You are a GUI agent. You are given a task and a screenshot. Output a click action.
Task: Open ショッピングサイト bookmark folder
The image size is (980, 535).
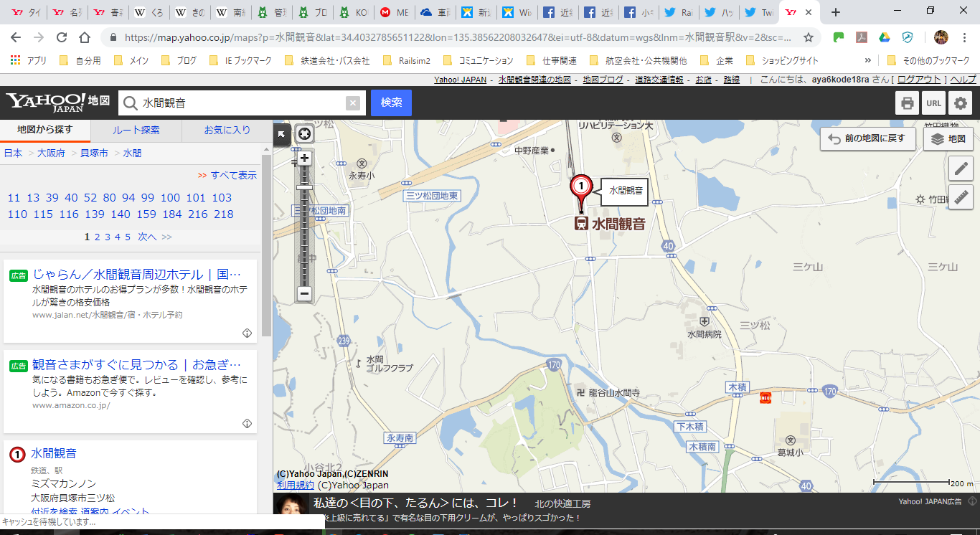[782, 61]
